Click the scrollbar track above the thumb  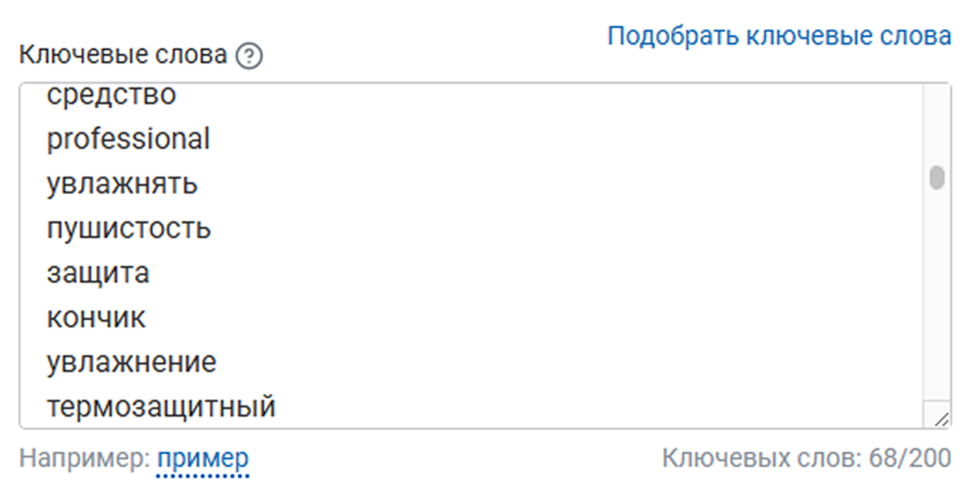[x=936, y=121]
